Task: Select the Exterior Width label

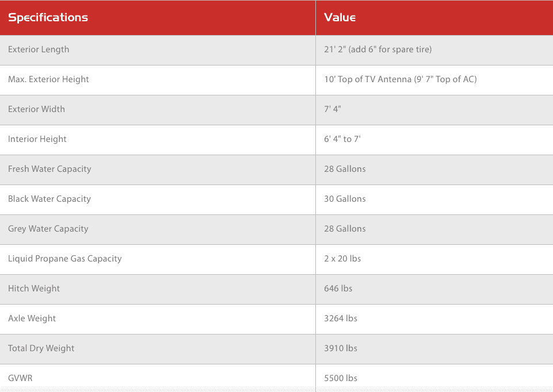Action: 36,109
